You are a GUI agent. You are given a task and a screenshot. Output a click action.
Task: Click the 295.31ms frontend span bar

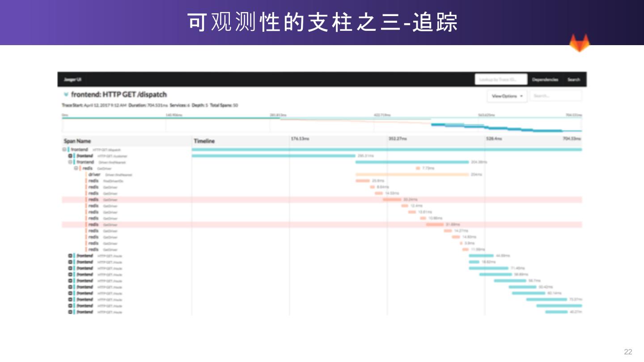273,156
